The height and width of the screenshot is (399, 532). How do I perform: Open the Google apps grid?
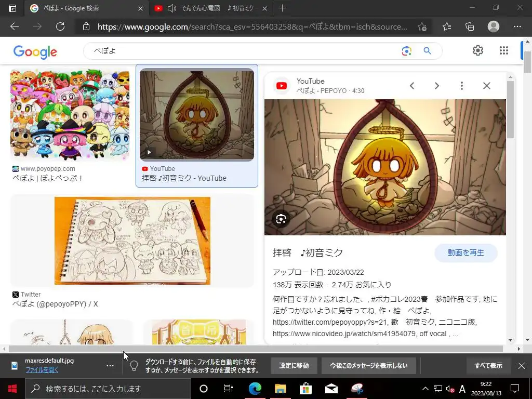tap(504, 50)
